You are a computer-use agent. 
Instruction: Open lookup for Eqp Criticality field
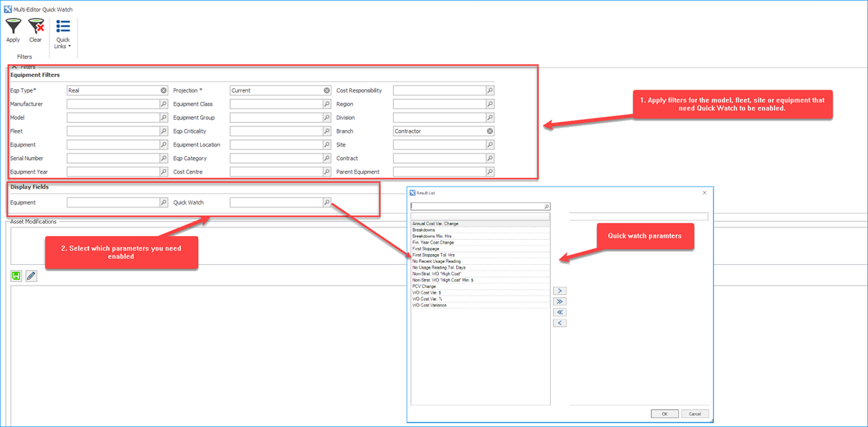click(326, 131)
